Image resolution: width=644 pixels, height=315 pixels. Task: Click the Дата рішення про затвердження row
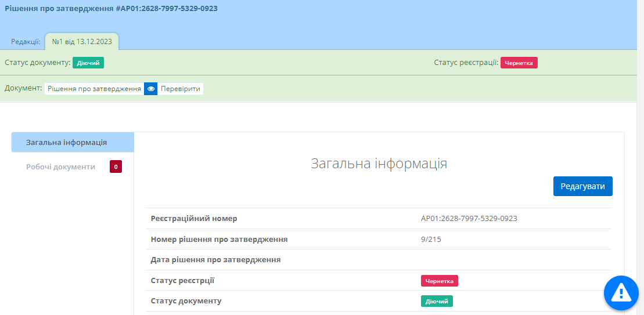click(215, 260)
